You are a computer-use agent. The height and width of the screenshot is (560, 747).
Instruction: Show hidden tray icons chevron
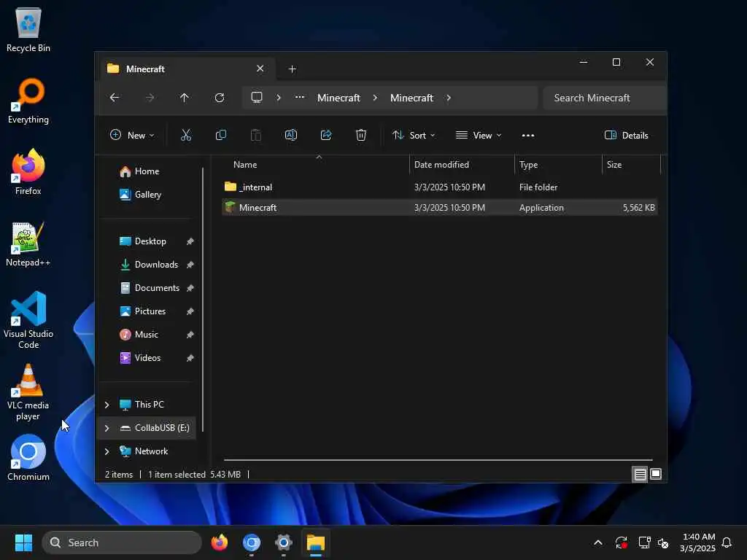click(x=598, y=542)
